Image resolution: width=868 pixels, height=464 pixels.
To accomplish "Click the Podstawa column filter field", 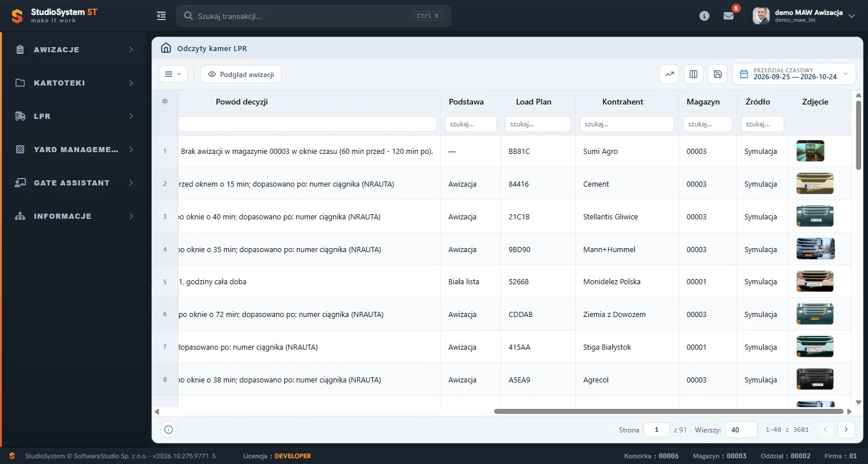I will [x=471, y=124].
